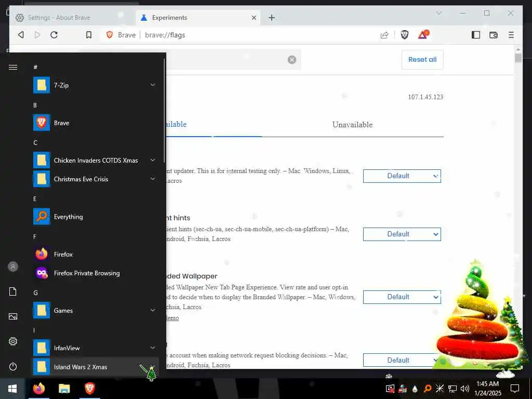The height and width of the screenshot is (399, 532).
Task: Open the updater flag Default dropdown
Action: [x=402, y=176]
